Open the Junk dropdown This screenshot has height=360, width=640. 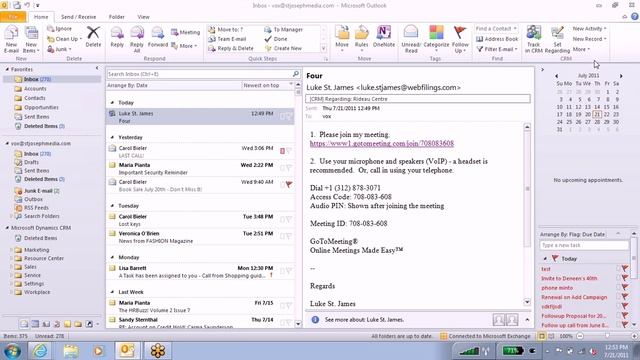click(59, 49)
